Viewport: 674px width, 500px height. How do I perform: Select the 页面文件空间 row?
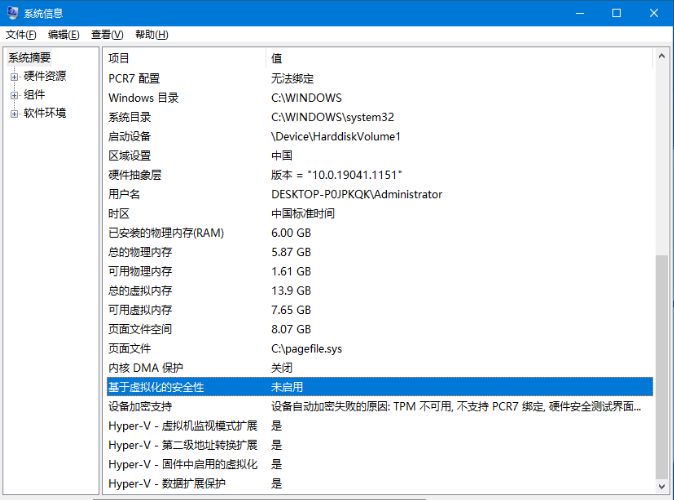[x=380, y=329]
